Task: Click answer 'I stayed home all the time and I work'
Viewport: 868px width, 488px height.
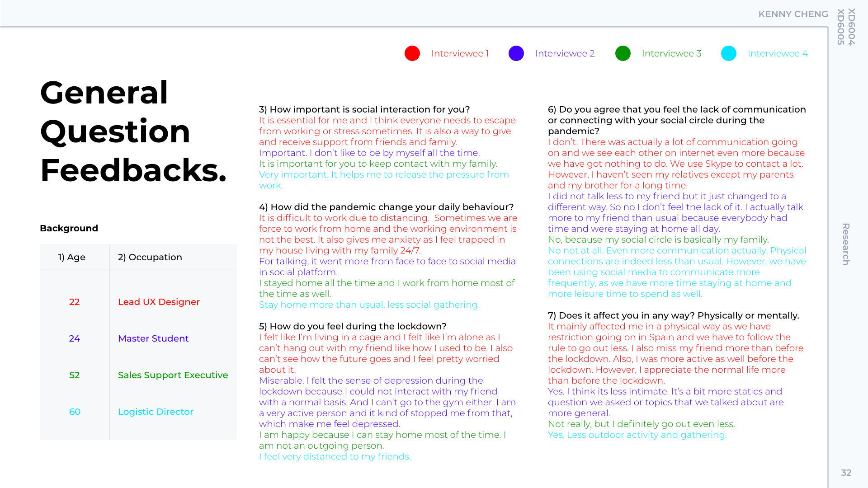Action: (387, 288)
